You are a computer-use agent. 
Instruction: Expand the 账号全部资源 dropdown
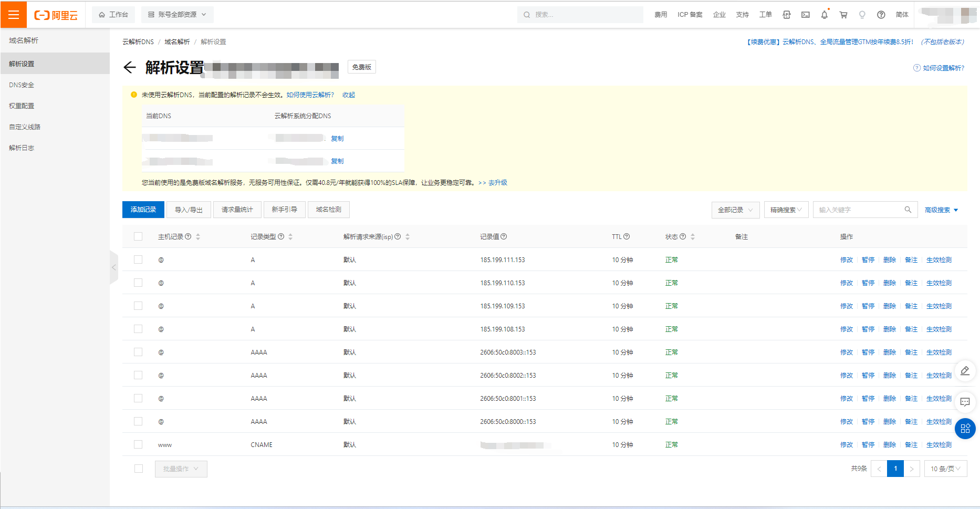click(178, 15)
